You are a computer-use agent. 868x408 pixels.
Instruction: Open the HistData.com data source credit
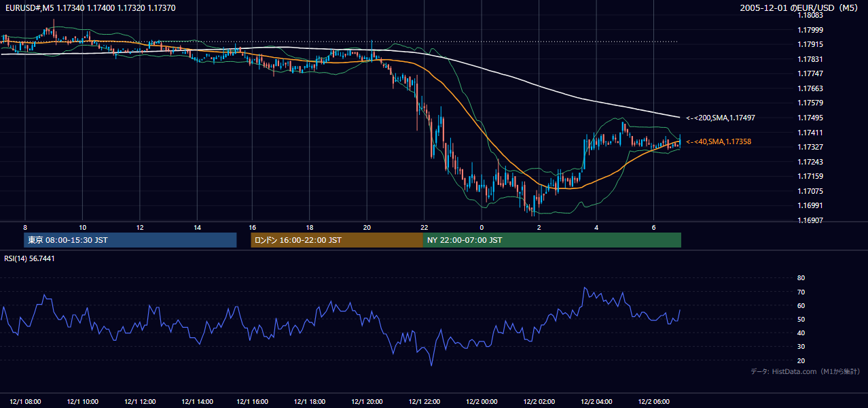(x=806, y=371)
